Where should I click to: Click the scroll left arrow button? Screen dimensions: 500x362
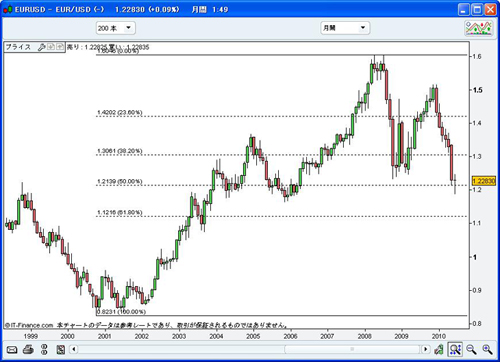tap(74, 349)
